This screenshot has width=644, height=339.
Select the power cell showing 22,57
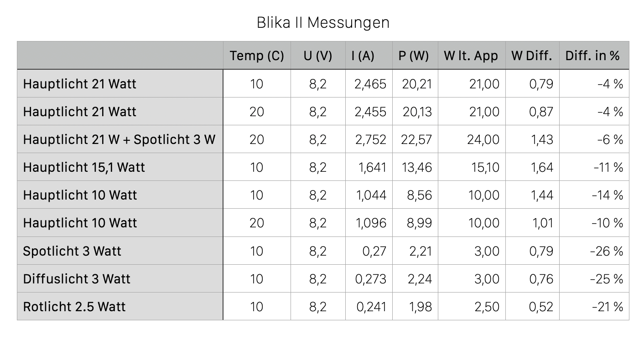point(416,139)
